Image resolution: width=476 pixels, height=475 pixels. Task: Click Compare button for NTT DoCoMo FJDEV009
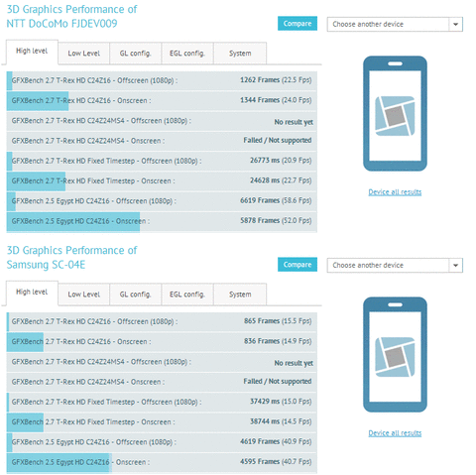(297, 24)
